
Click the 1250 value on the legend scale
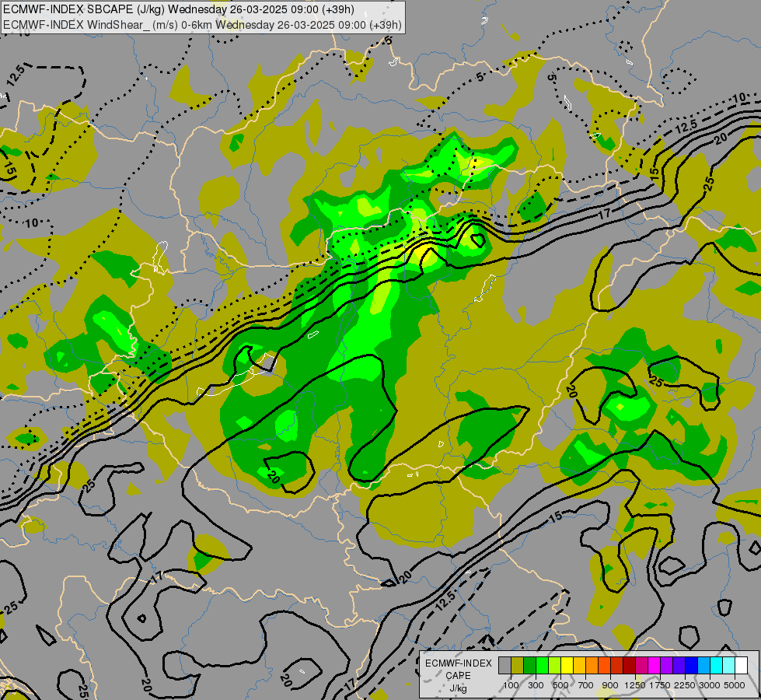coord(635,685)
